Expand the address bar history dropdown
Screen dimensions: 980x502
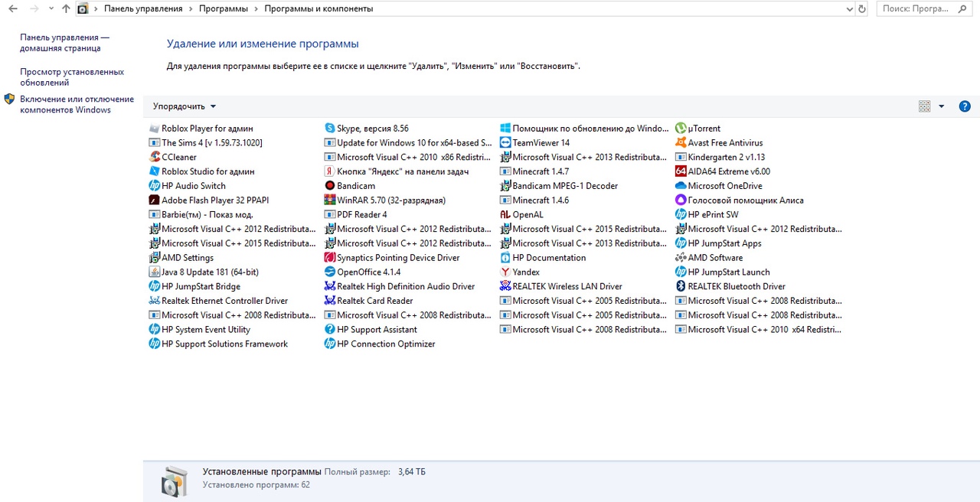pyautogui.click(x=849, y=9)
